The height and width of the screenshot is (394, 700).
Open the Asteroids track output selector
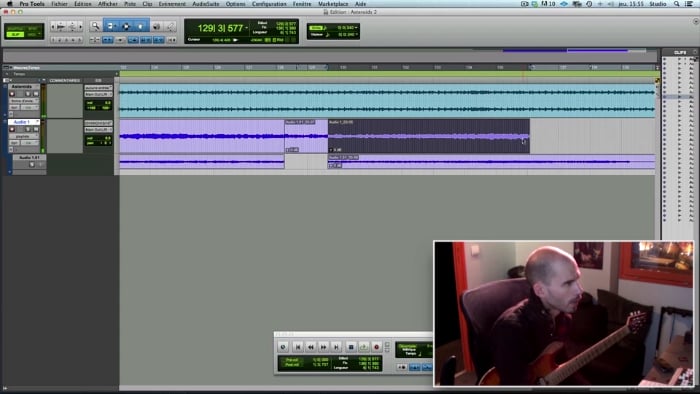(x=98, y=94)
